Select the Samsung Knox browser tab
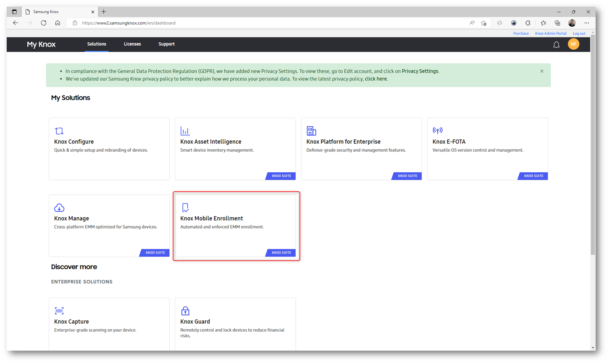This screenshot has width=609, height=364. pyautogui.click(x=60, y=12)
